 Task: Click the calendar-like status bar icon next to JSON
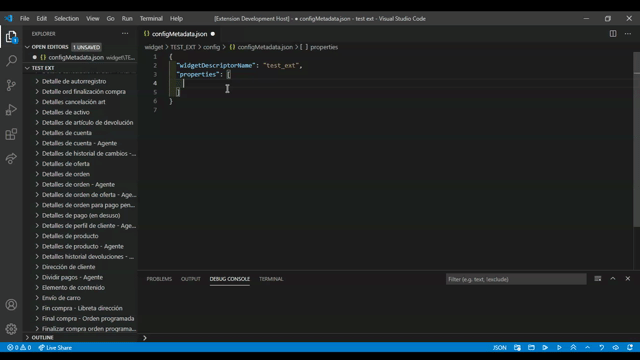[x=517, y=348]
